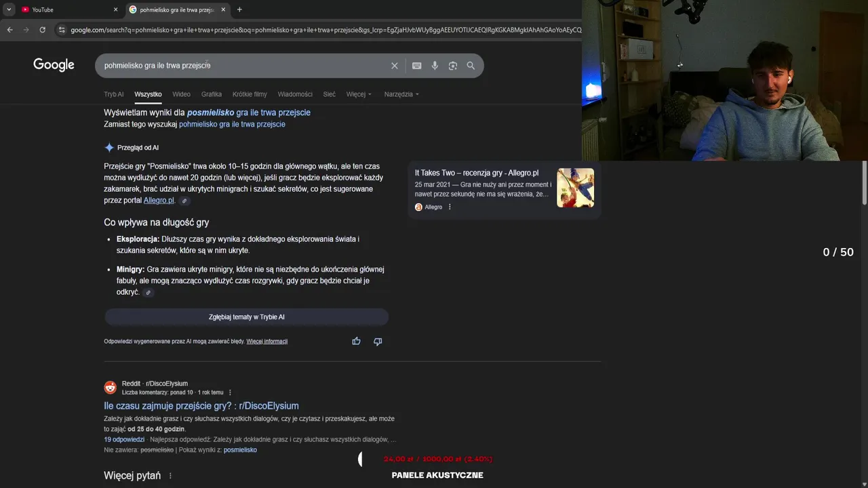This screenshot has width=868, height=488.
Task: Expand the Narzędzia dropdown
Action: coord(401,94)
